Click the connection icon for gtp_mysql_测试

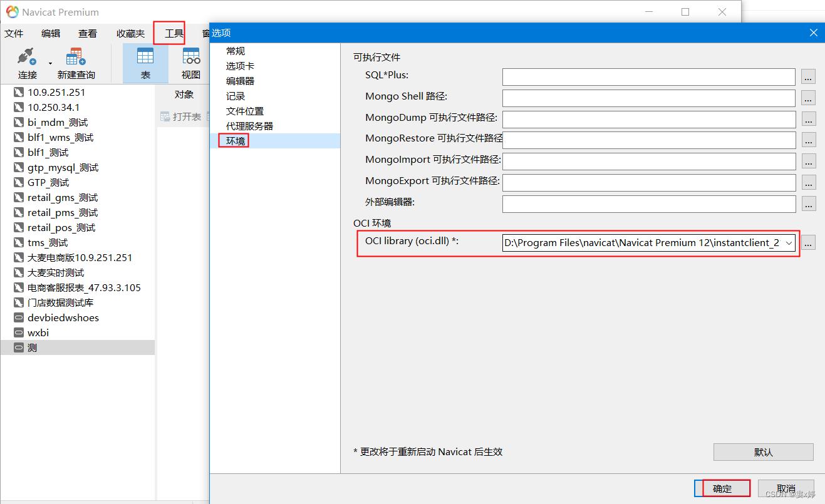coord(19,167)
